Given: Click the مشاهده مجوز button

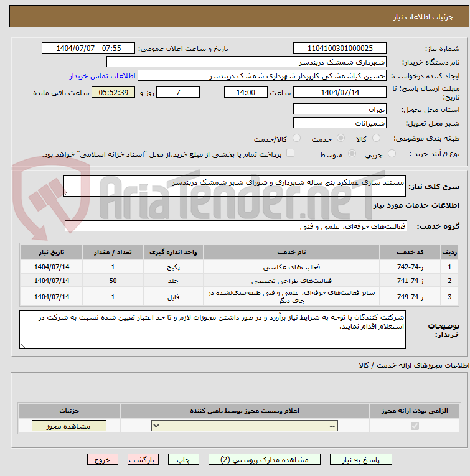Looking at the screenshot, I should pyautogui.click(x=69, y=426).
